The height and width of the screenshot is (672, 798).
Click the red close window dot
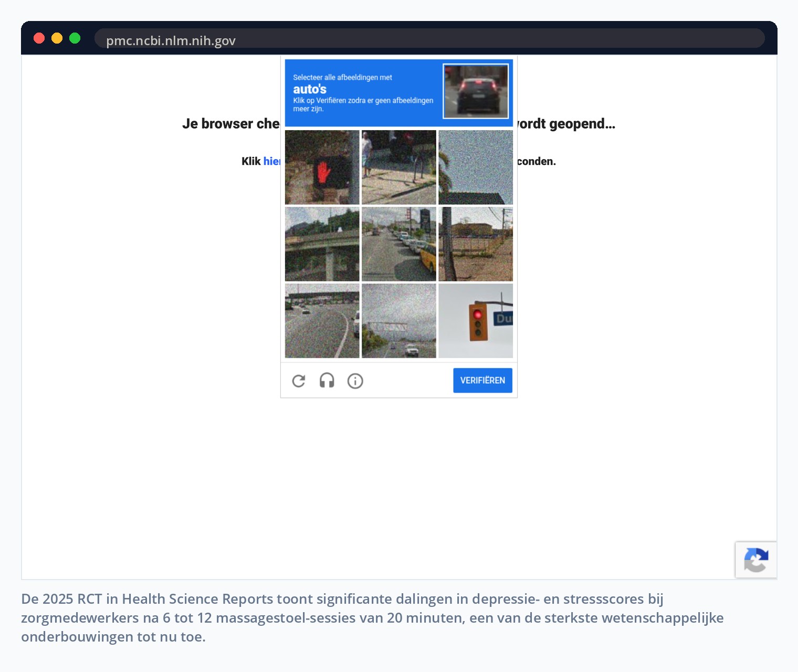pos(39,38)
